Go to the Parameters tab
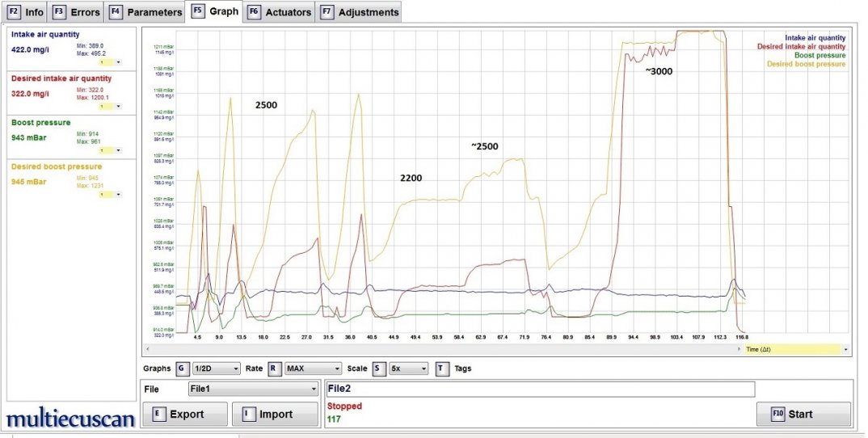The height and width of the screenshot is (438, 868). pyautogui.click(x=145, y=12)
